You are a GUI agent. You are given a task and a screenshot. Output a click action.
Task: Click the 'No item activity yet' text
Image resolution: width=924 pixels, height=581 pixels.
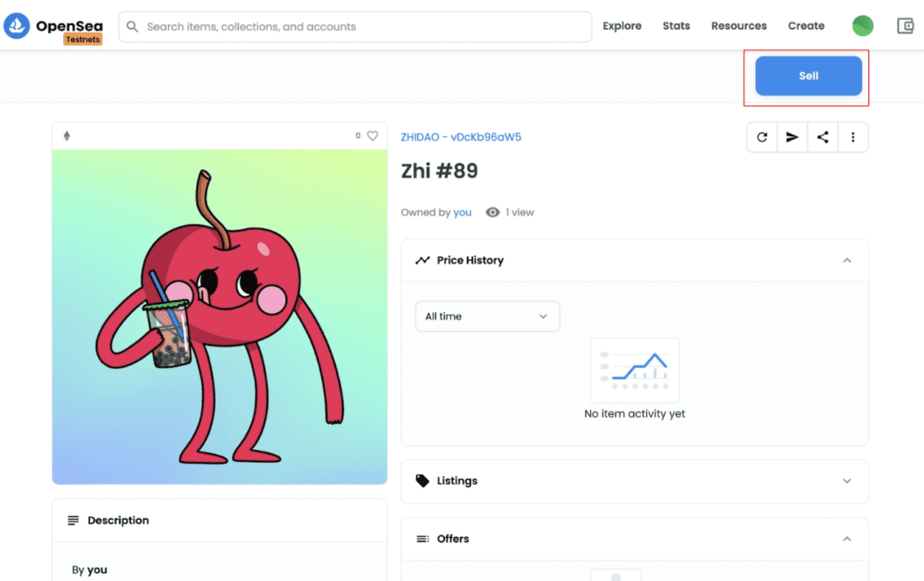click(x=634, y=414)
